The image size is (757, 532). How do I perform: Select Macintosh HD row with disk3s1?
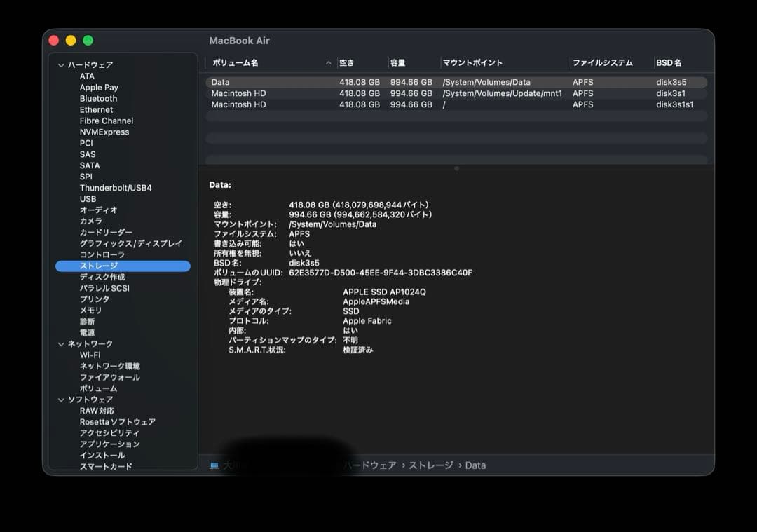(456, 93)
